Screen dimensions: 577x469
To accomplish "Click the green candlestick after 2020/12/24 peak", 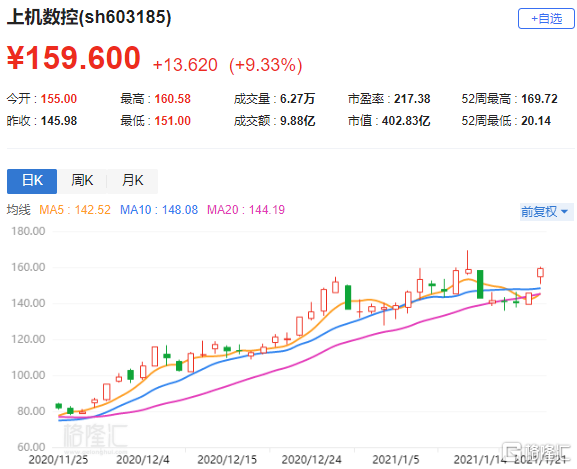I will click(x=348, y=297).
